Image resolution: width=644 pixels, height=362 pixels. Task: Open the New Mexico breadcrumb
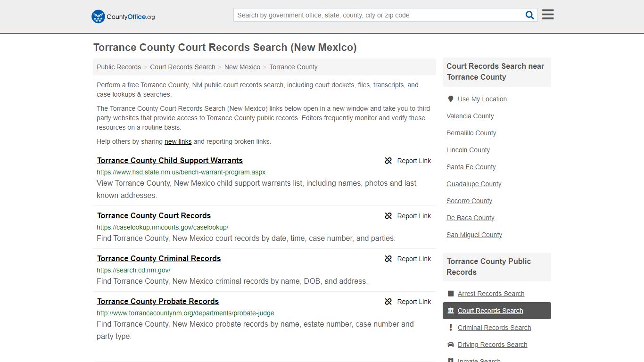[x=242, y=67]
